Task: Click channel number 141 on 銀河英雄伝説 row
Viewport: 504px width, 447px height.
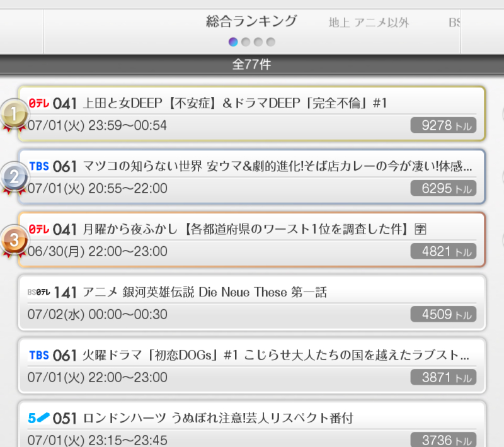Action: (66, 293)
